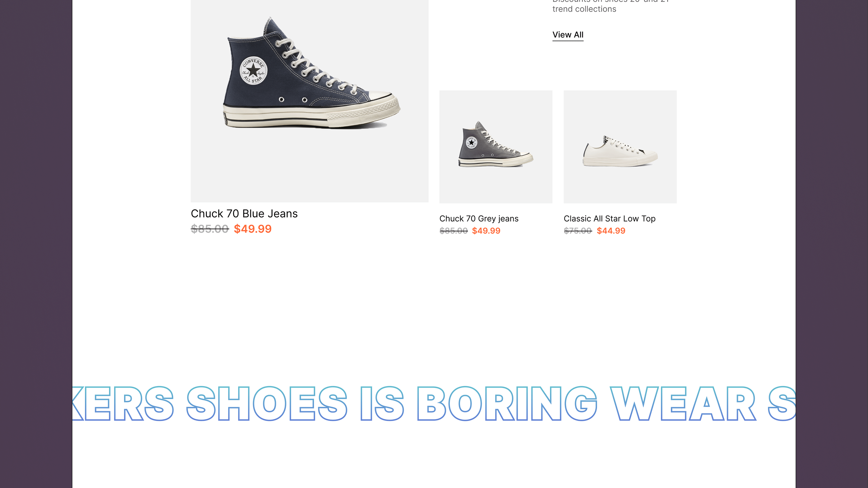Open the Classic All Star Low Top thumbnail
Image resolution: width=868 pixels, height=488 pixels.
[620, 147]
